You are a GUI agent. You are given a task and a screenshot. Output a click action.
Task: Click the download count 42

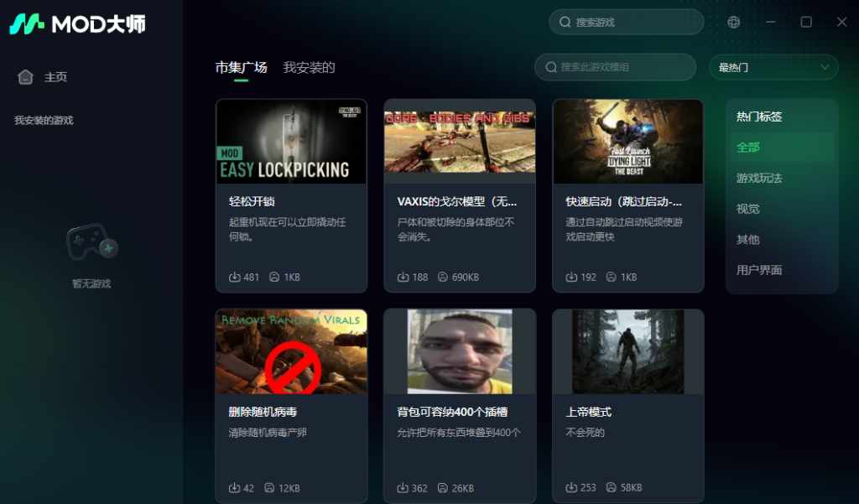(248, 488)
